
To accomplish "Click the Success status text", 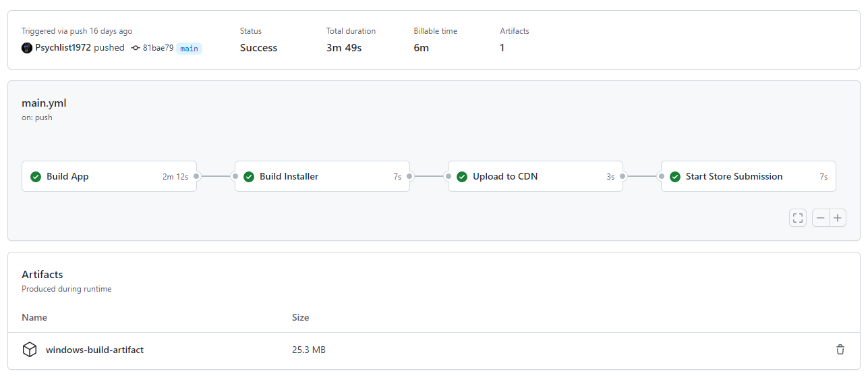I will tap(258, 48).
